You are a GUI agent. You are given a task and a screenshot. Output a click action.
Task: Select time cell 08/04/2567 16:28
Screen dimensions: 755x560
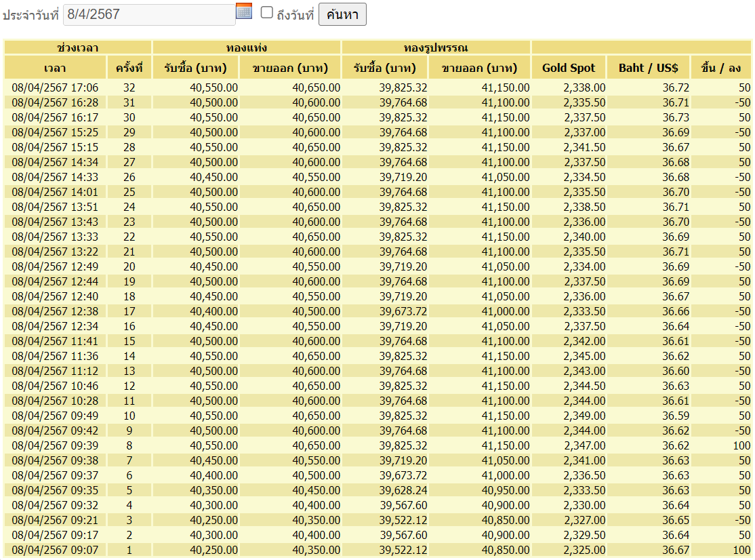click(55, 102)
